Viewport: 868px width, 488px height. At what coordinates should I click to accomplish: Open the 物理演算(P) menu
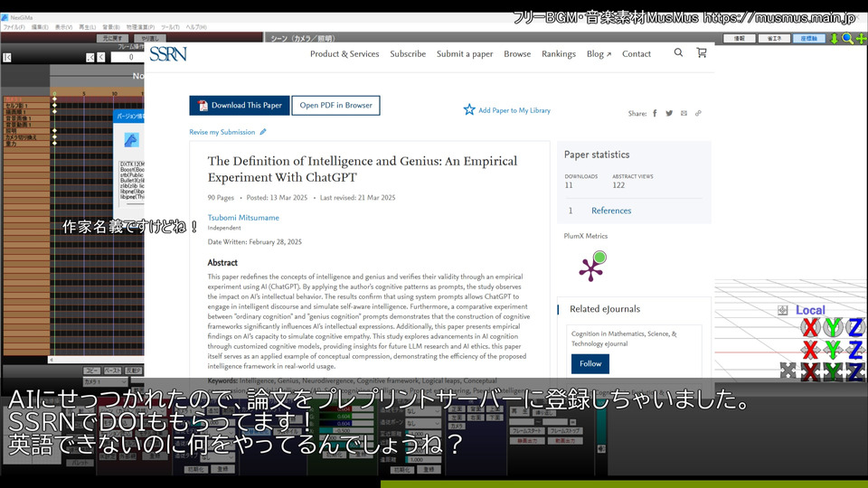pos(140,27)
